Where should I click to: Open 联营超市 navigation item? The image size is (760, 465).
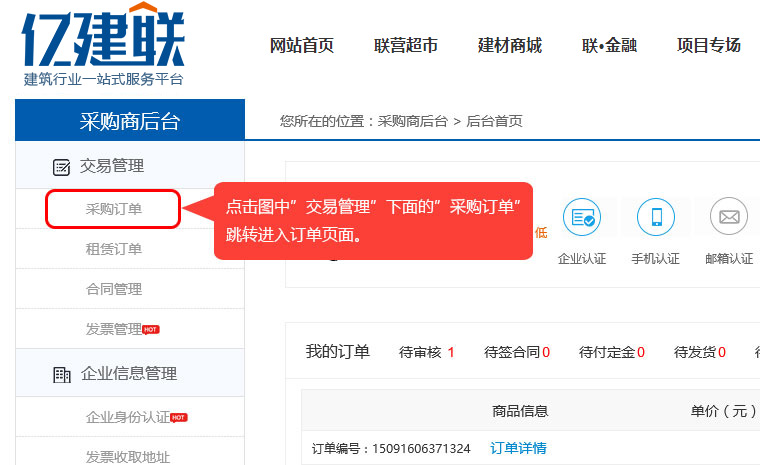click(x=406, y=45)
